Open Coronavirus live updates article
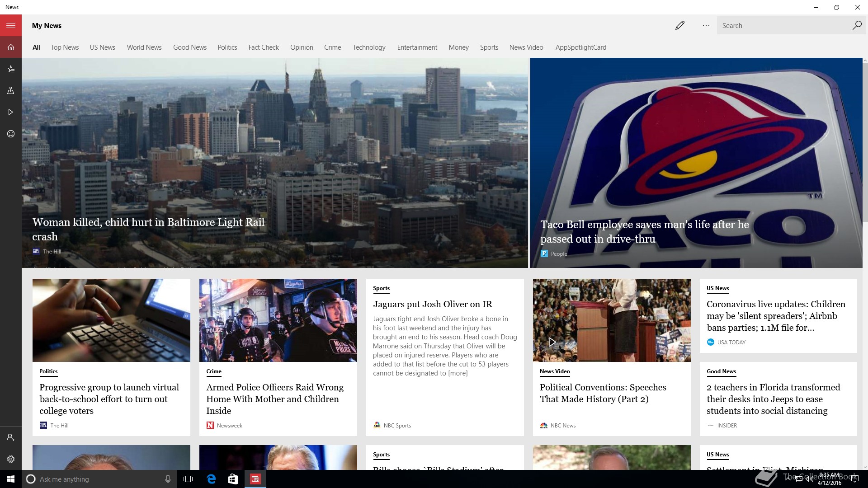Image resolution: width=868 pixels, height=488 pixels. 776,316
